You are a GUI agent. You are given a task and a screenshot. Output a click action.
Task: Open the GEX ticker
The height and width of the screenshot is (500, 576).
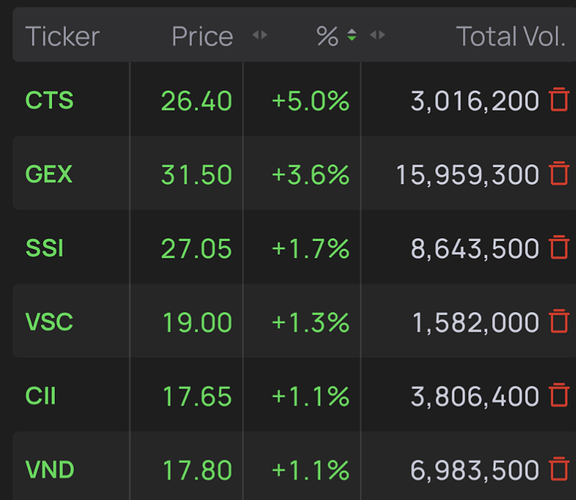coord(48,174)
